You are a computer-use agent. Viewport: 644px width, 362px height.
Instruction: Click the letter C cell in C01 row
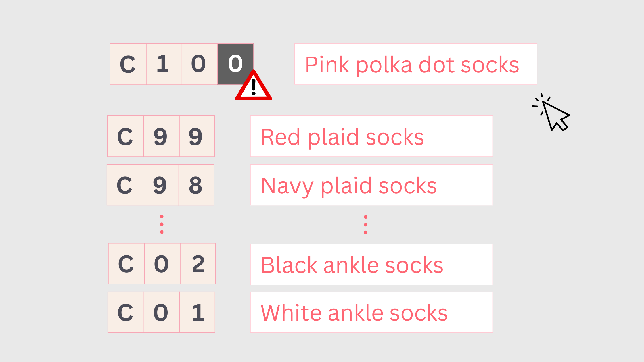pos(126,312)
